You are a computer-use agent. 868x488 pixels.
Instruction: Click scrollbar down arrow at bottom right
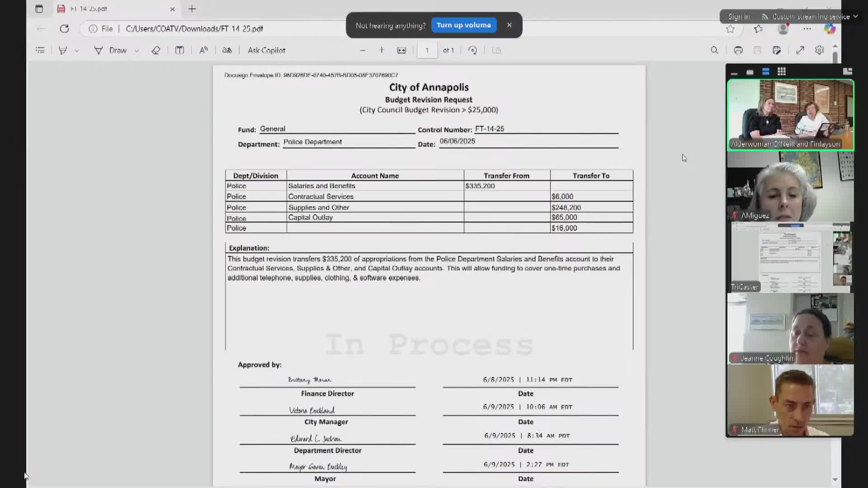pos(835,479)
